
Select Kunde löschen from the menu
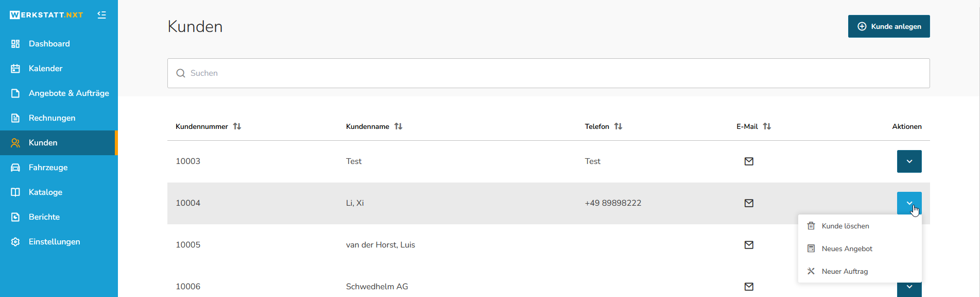click(845, 226)
